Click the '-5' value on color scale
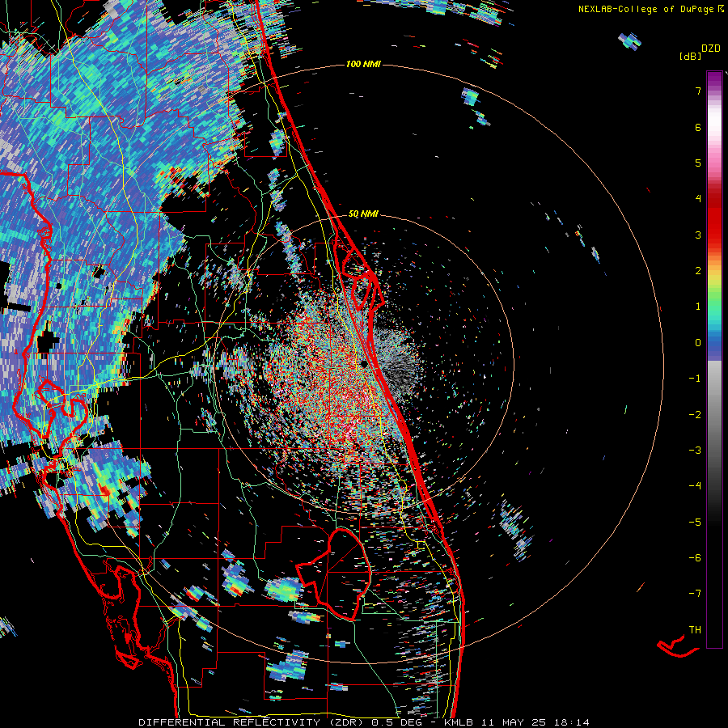728x728 pixels. pyautogui.click(x=695, y=522)
